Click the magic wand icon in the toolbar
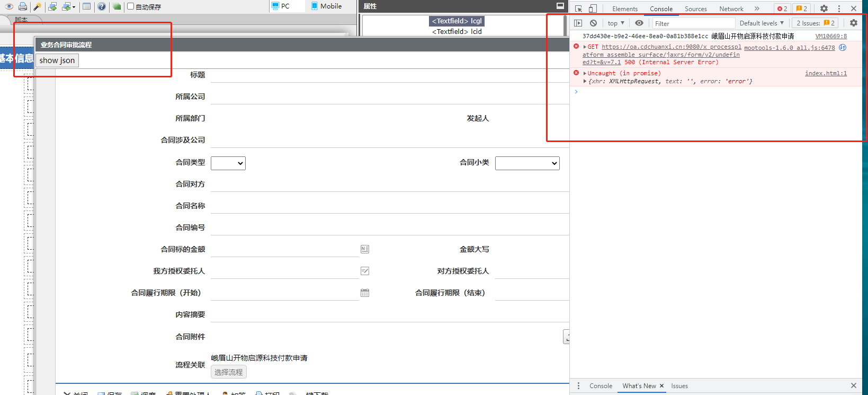The image size is (868, 395). (x=37, y=6)
